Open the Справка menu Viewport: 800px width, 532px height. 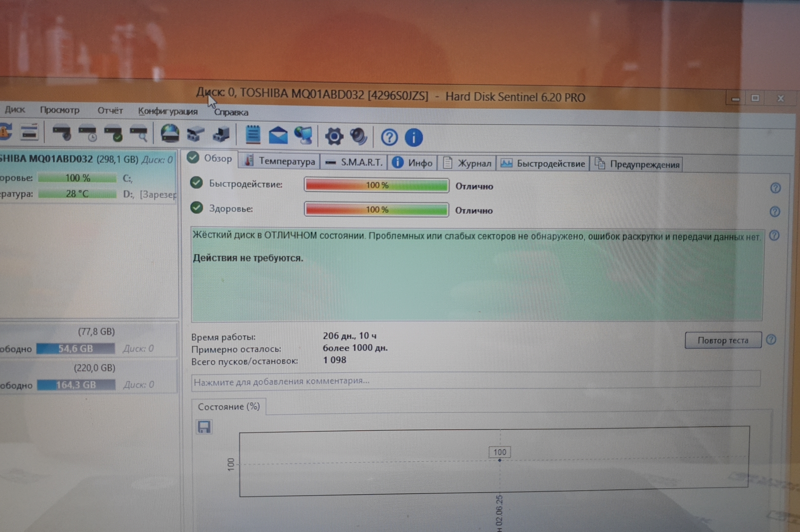pyautogui.click(x=231, y=112)
